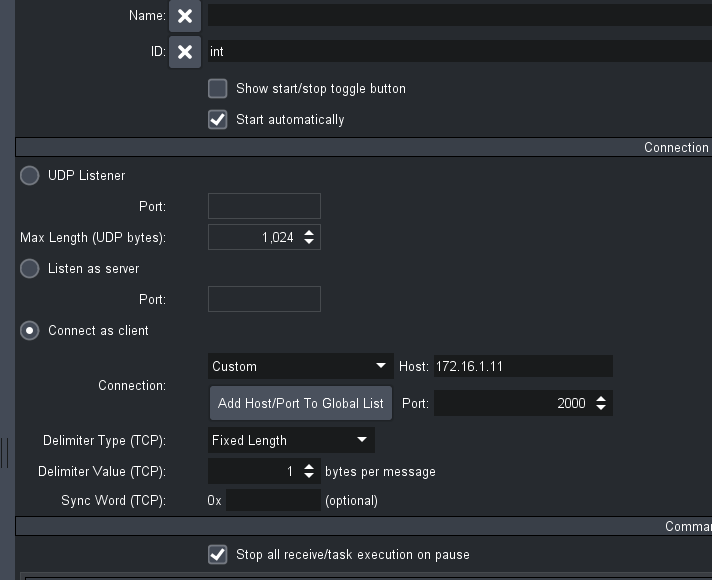Decrease Delimiter Value bytes per message
The image size is (712, 580).
coord(309,476)
